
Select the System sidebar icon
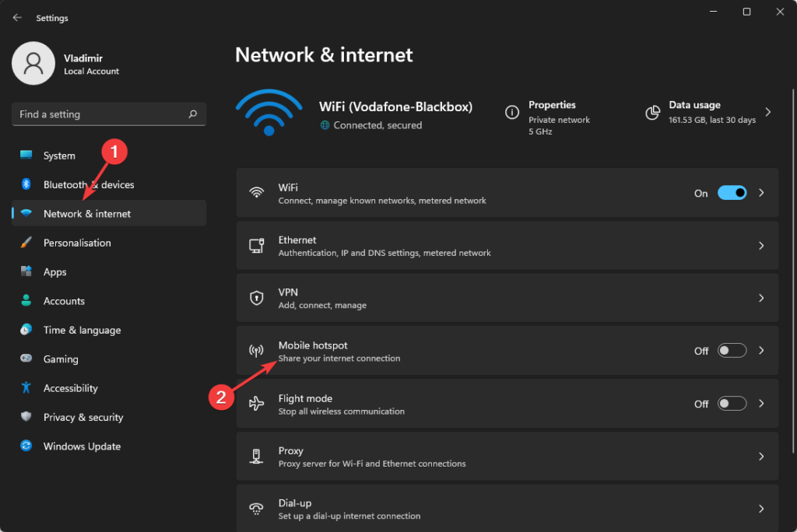[26, 155]
